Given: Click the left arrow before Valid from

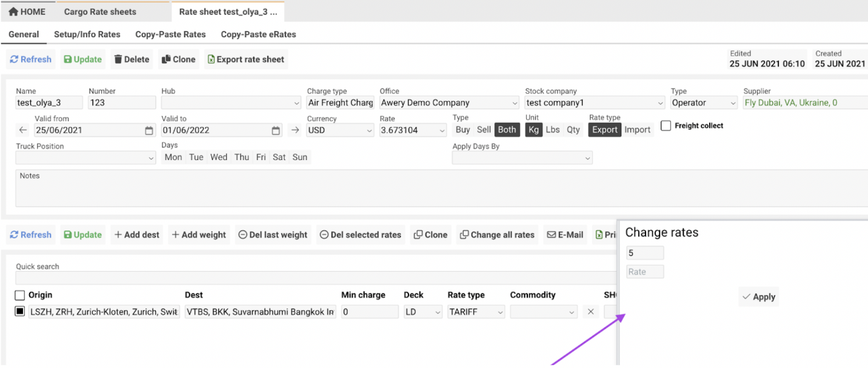Looking at the screenshot, I should point(23,130).
